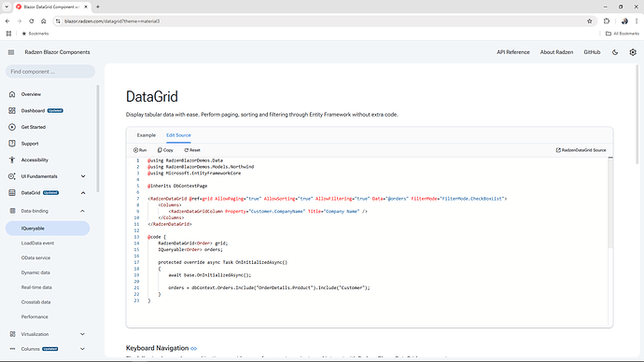
Task: Collapse the DataGrid sidebar section
Action: (83, 193)
